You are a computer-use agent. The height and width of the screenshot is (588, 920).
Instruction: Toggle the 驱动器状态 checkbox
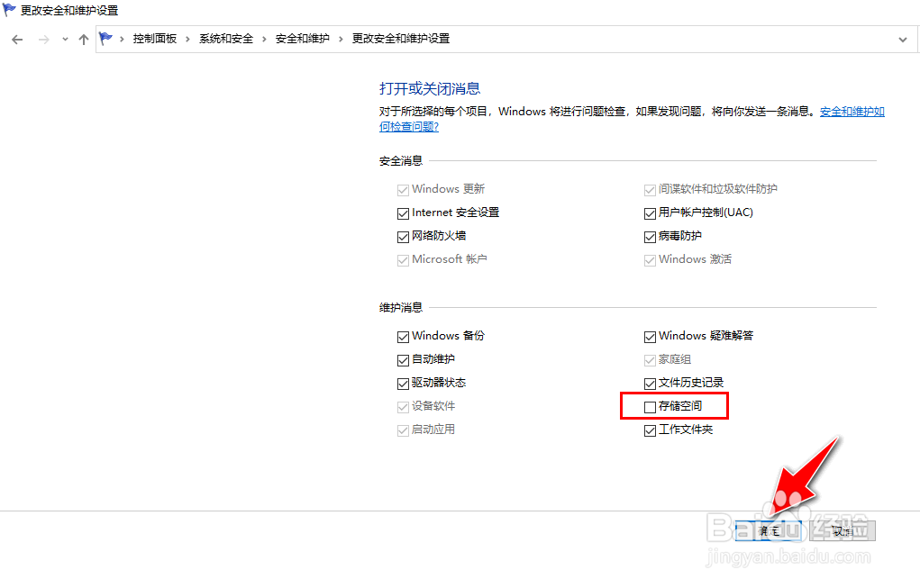click(403, 384)
